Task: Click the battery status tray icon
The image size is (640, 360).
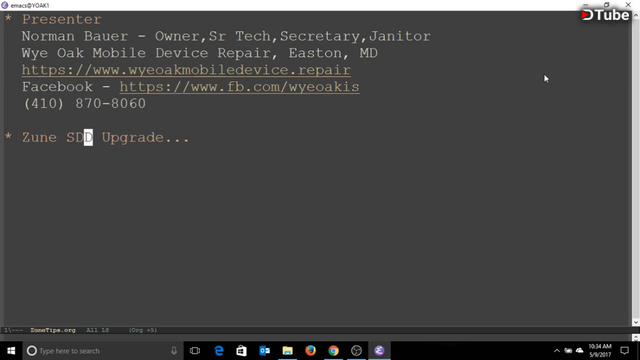Action: click(568, 351)
